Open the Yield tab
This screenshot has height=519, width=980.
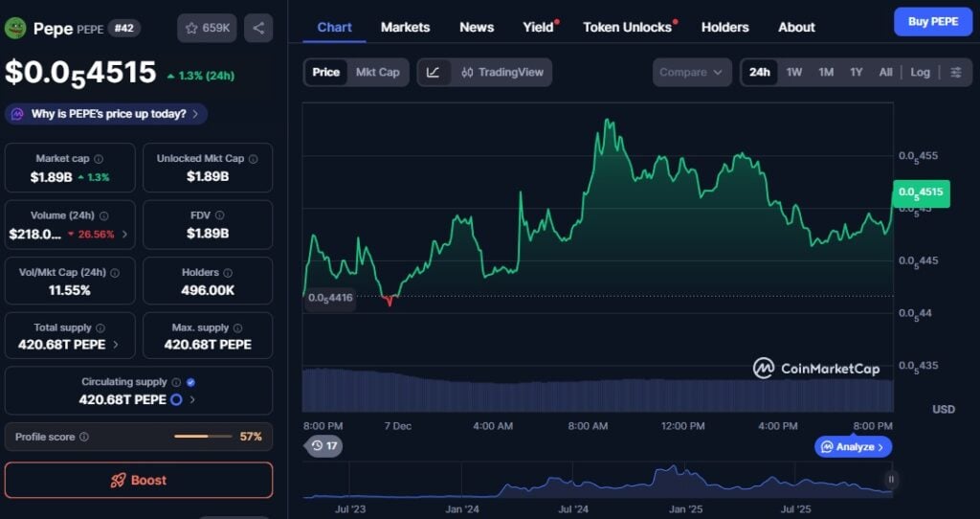(x=539, y=28)
